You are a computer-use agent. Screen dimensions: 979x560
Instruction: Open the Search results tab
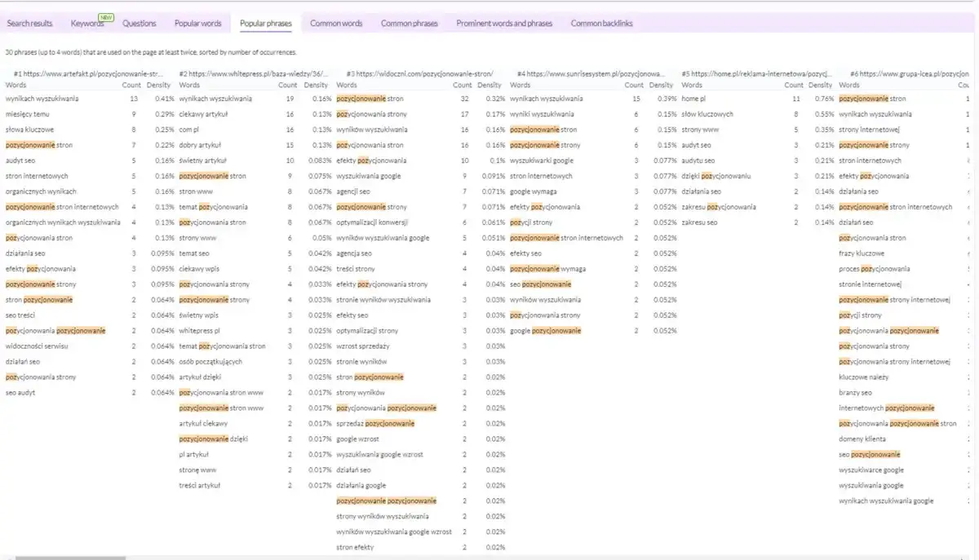pos(30,24)
